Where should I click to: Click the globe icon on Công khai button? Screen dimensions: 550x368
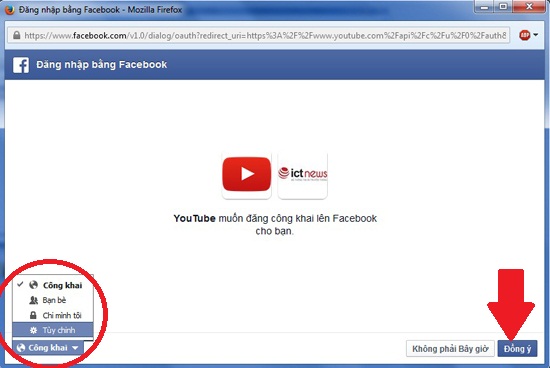21,348
